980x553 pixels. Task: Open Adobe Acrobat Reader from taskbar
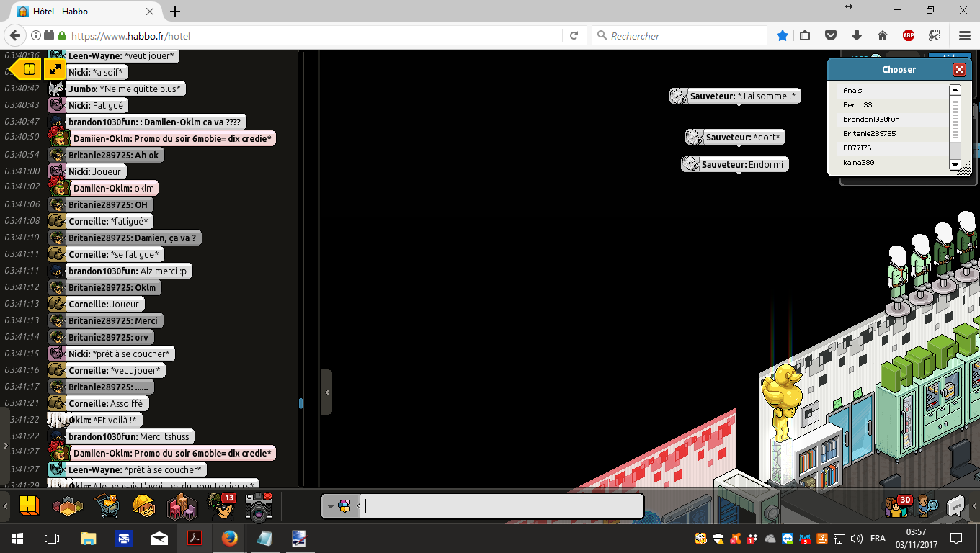click(194, 538)
